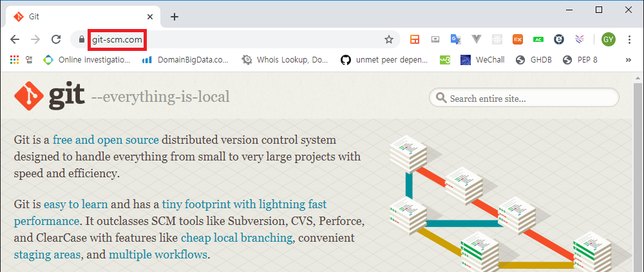The image size is (644, 272).
Task: Focus the Search entire site field
Action: (x=524, y=98)
